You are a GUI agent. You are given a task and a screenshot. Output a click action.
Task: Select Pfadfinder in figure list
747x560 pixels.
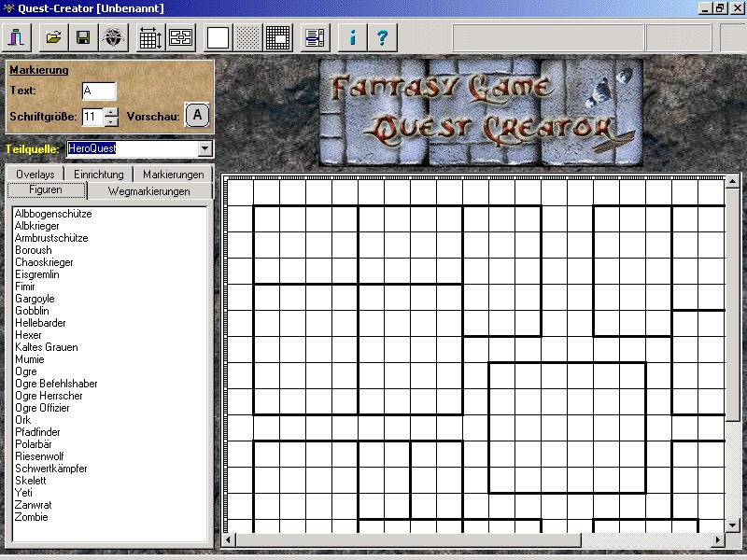tap(37, 432)
